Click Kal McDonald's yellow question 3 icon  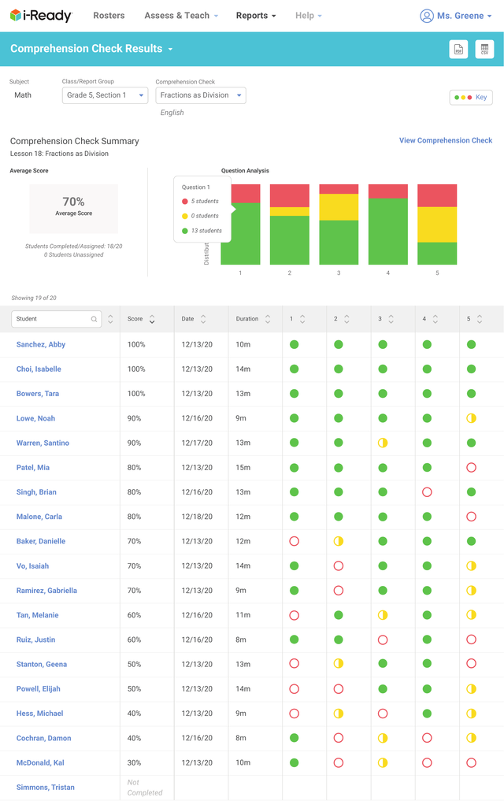(x=383, y=763)
